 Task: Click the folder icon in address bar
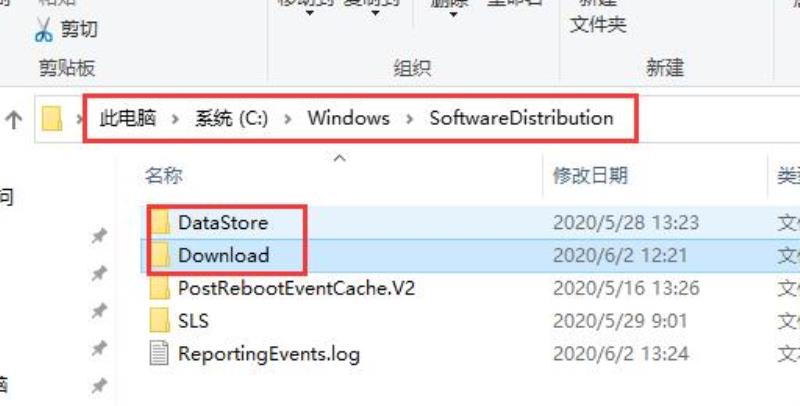click(x=52, y=118)
